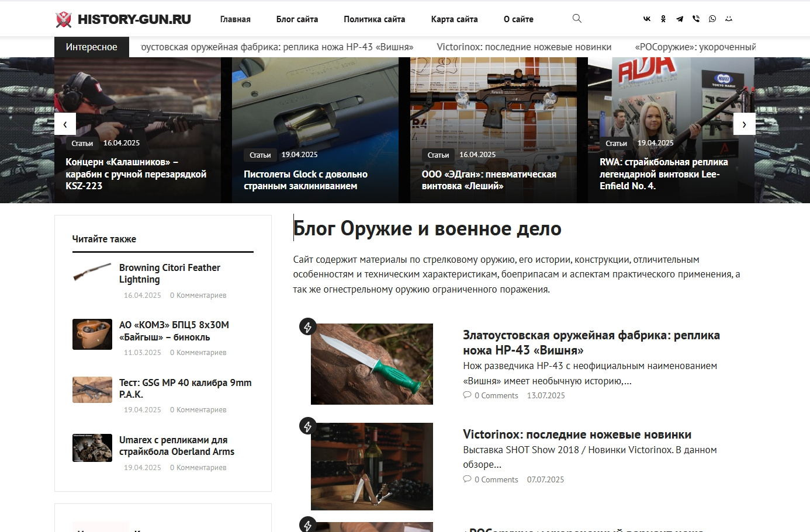The image size is (810, 532).
Task: Show next slide in carousel
Action: tap(744, 124)
